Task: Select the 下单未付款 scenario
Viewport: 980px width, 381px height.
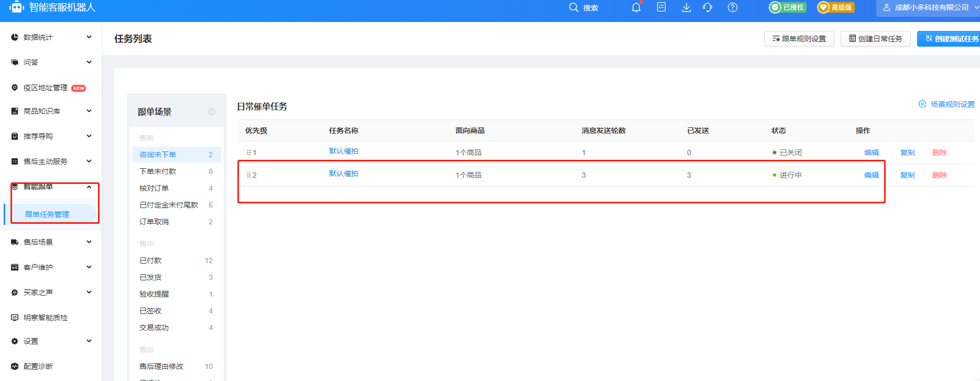Action: [176, 171]
